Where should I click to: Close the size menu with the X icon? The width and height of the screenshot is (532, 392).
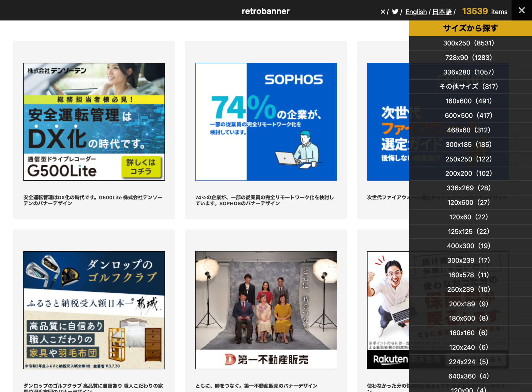[521, 10]
